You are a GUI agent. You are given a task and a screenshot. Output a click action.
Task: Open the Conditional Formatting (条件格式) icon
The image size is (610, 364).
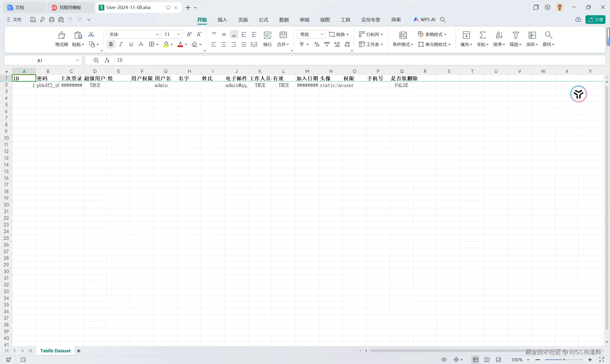[x=403, y=35]
